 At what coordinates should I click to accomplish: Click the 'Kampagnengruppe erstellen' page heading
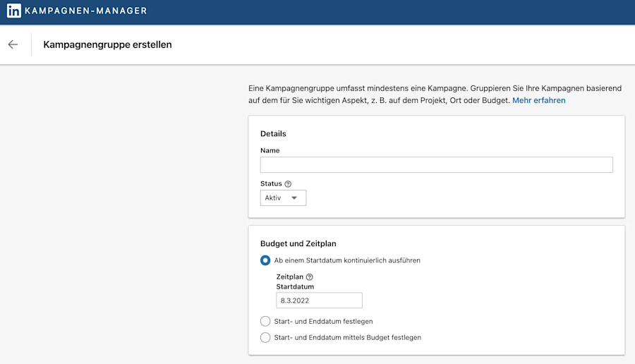(x=107, y=44)
